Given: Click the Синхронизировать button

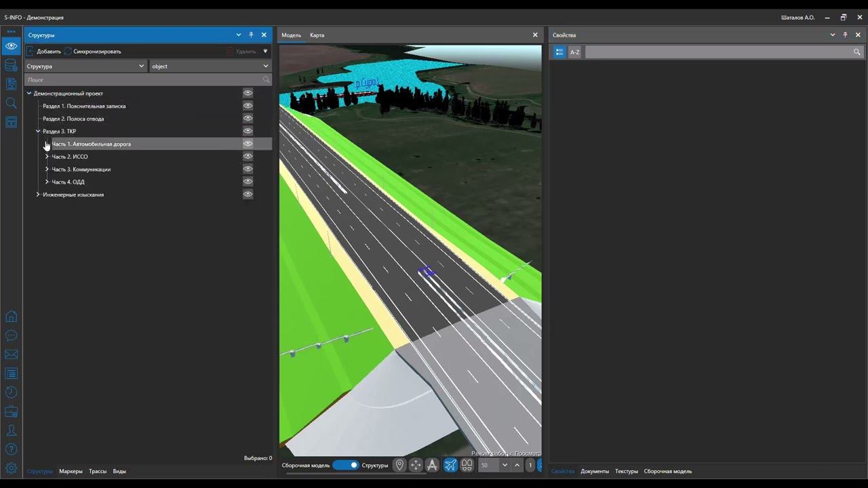Looking at the screenshot, I should tap(93, 52).
